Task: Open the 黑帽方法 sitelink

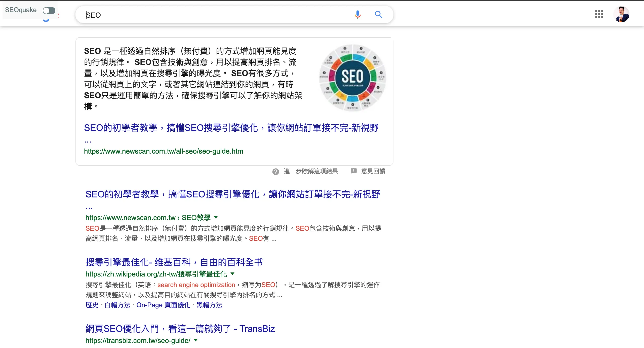Action: [209, 305]
